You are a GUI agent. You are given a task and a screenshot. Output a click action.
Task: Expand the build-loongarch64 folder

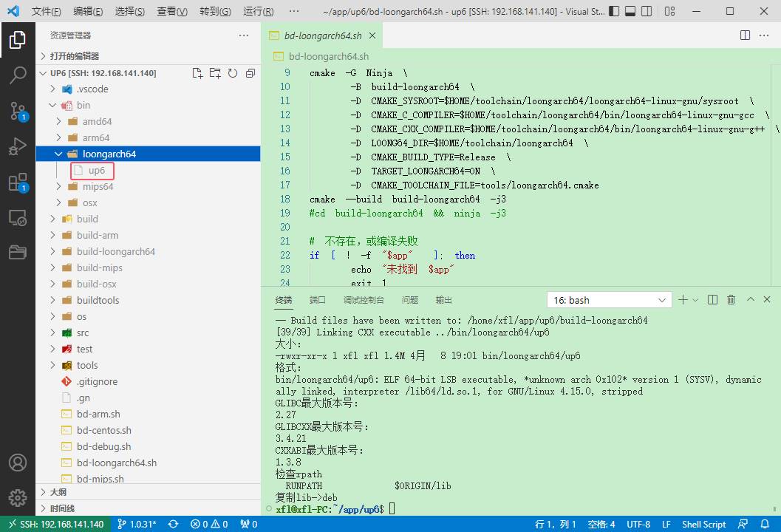point(115,251)
